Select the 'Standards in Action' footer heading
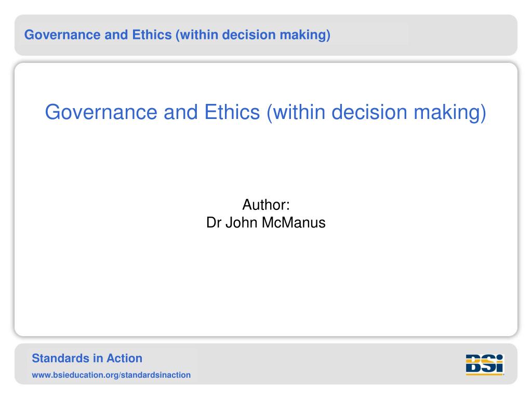The height and width of the screenshot is (399, 532). pos(87,358)
